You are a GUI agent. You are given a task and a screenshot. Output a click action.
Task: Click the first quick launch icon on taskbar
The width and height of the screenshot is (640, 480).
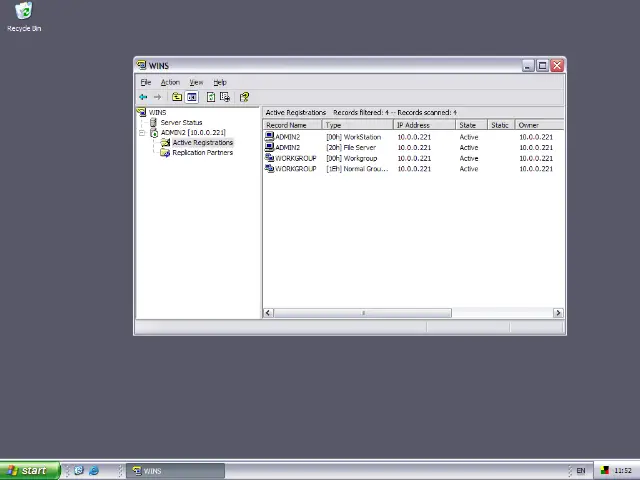pos(79,470)
